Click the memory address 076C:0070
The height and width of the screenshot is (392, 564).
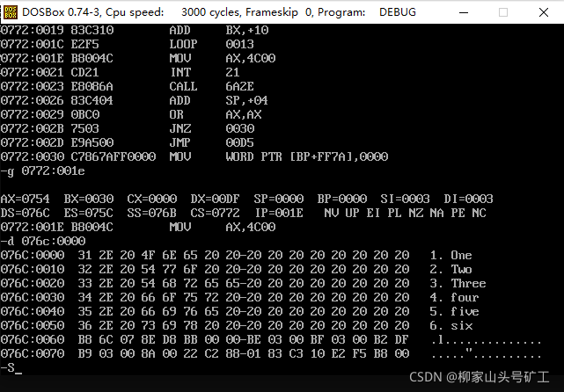coord(33,353)
